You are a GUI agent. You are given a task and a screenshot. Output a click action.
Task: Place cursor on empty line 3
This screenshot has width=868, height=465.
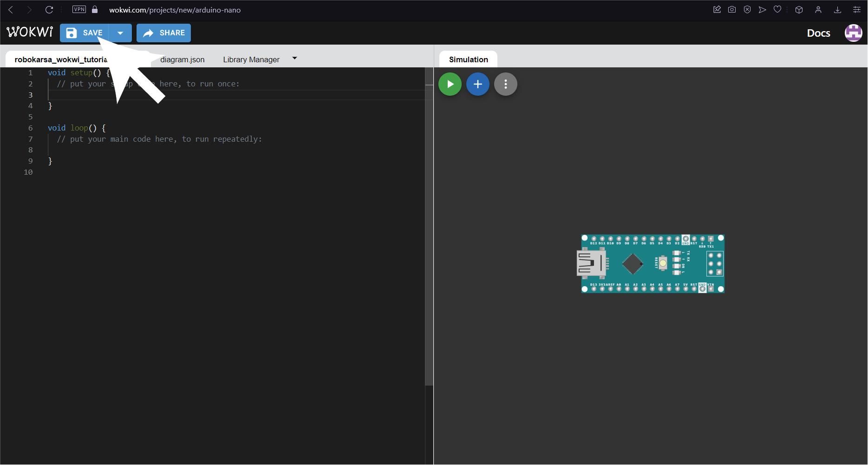[x=236, y=95]
